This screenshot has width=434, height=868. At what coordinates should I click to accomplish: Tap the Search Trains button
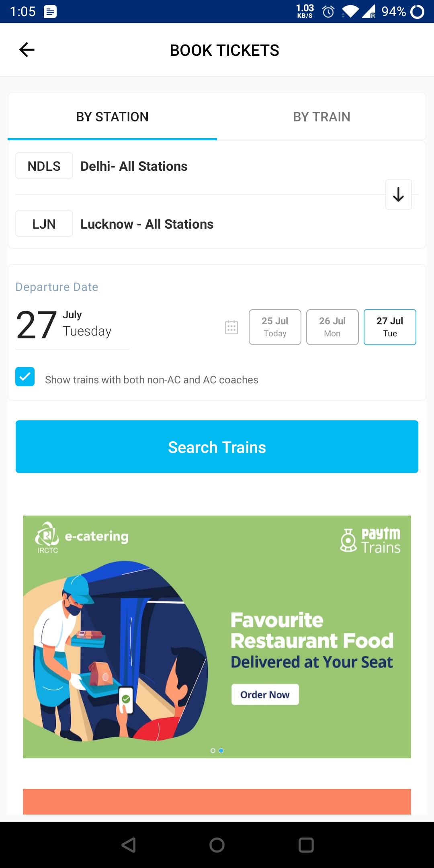tap(217, 446)
